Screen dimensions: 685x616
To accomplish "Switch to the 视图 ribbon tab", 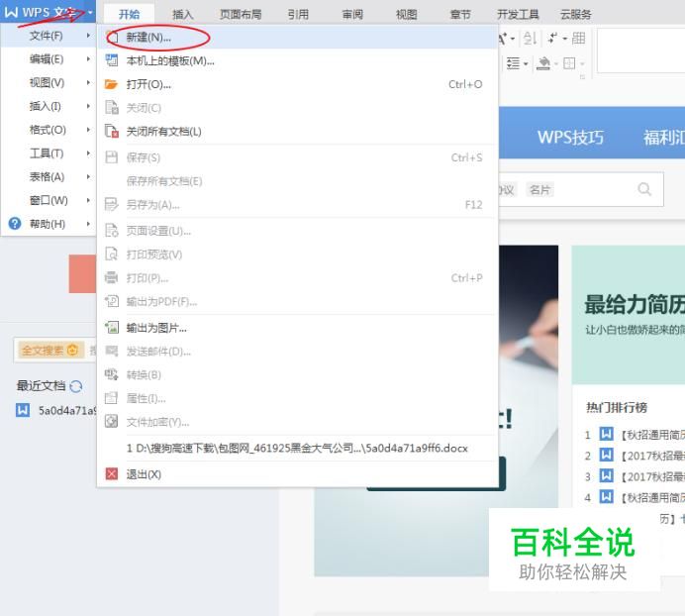I will (x=406, y=14).
